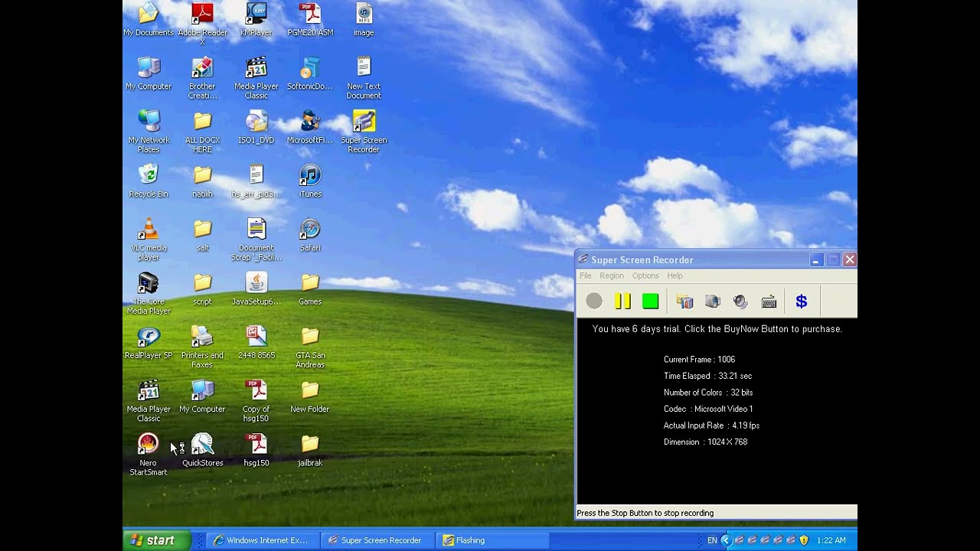980x551 pixels.
Task: Select the PGME20 ASM PDF icon
Action: point(310,20)
